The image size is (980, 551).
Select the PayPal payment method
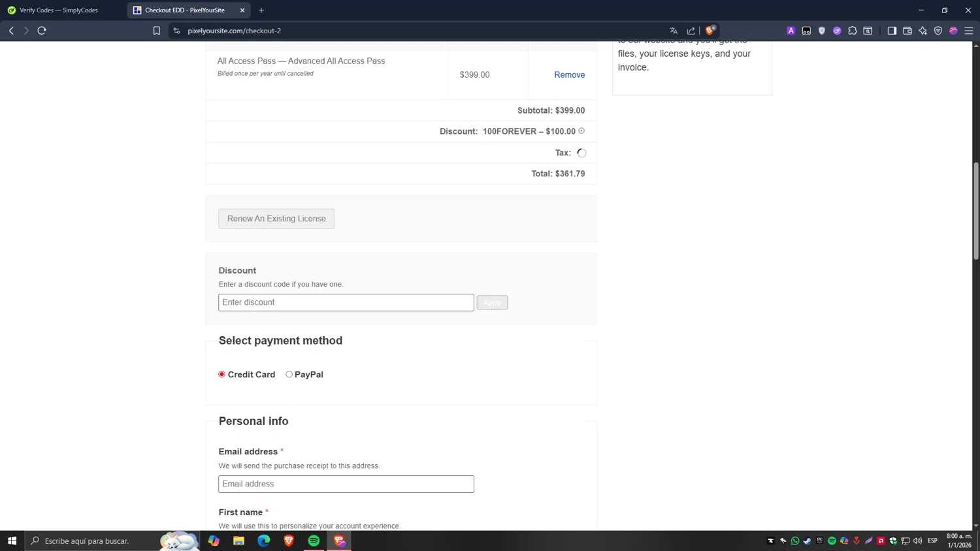click(x=289, y=374)
